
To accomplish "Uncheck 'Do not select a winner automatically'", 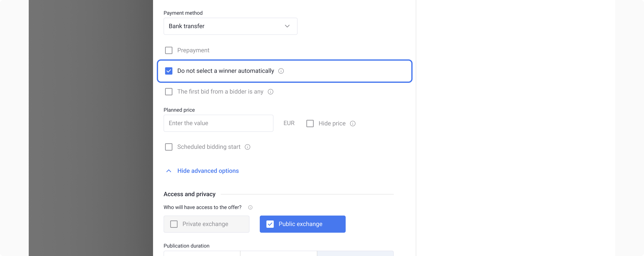I will (x=169, y=71).
